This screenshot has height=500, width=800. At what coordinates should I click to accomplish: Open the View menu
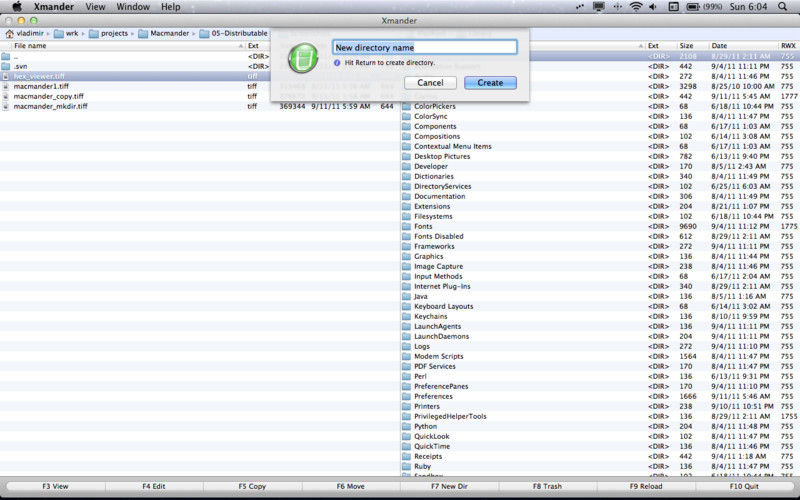point(95,7)
